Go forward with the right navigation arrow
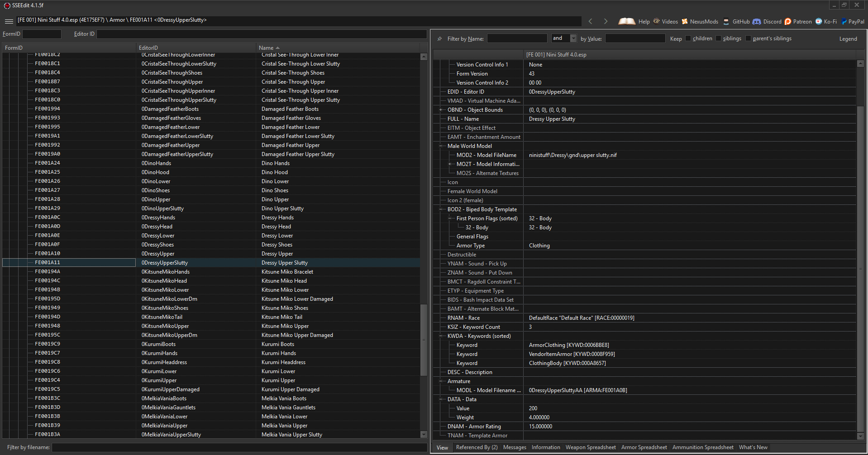The image size is (868, 455). [x=606, y=21]
